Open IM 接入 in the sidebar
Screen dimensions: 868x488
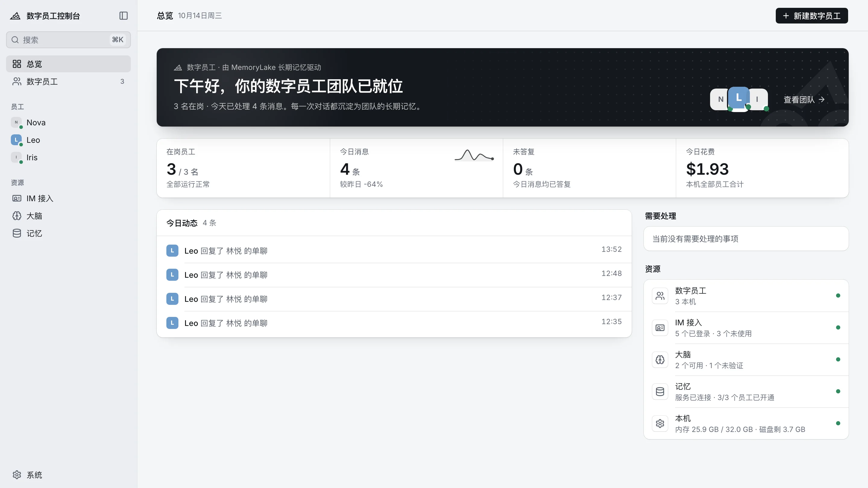pos(68,199)
